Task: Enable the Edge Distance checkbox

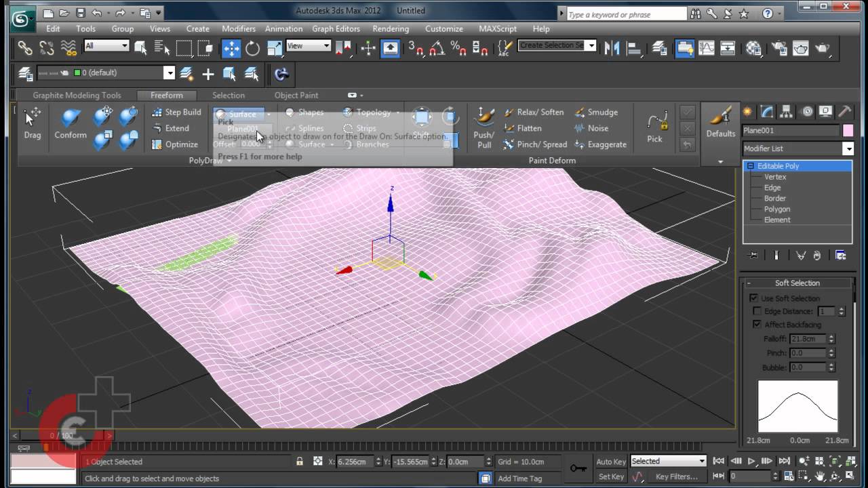Action: coord(757,311)
